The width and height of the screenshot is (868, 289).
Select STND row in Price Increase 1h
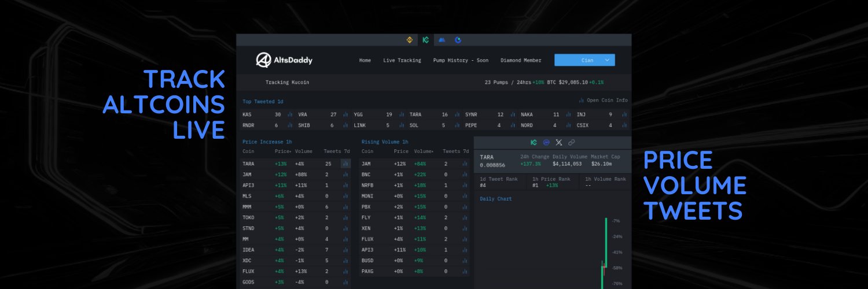296,228
